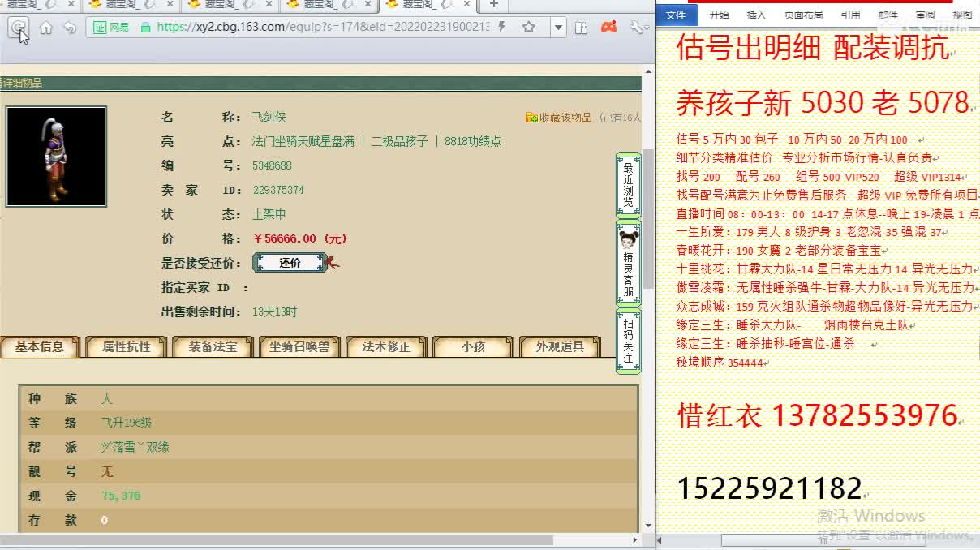The image size is (980, 550).
Task: Click the highlights text 法门坐骑天赋星盘满
Action: (303, 141)
